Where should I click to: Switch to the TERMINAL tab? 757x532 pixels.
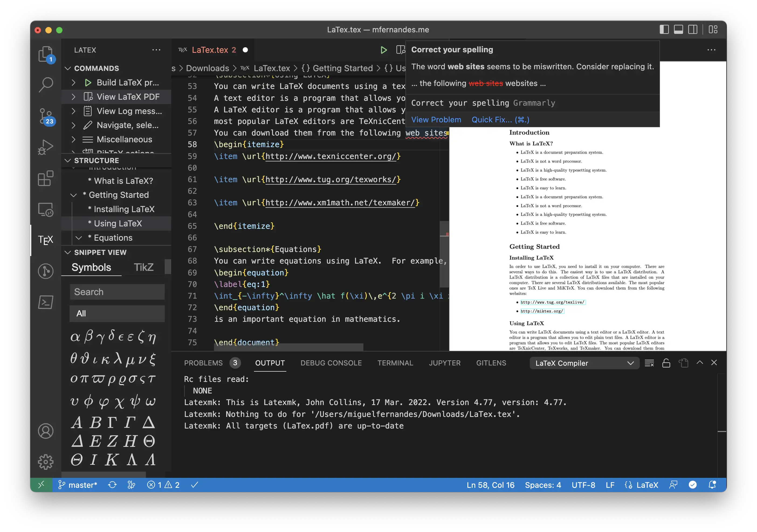(x=395, y=363)
